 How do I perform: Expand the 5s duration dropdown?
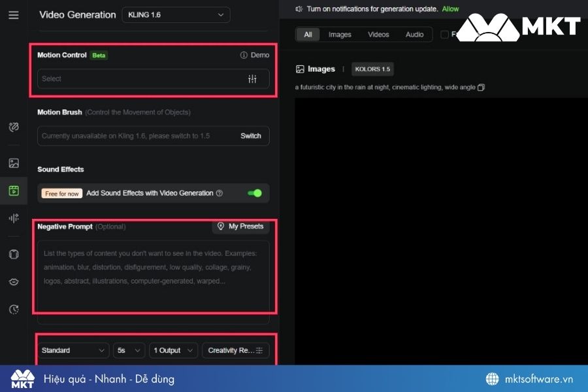coord(129,351)
